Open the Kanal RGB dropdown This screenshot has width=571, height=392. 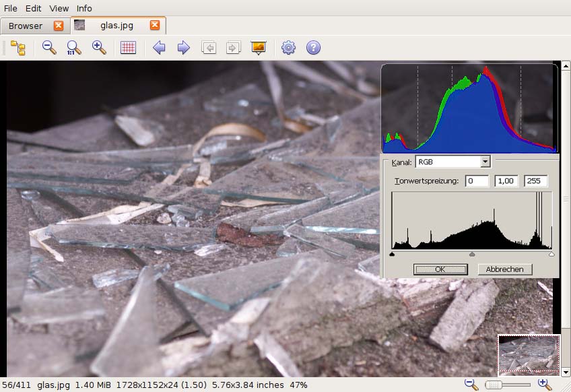point(453,162)
